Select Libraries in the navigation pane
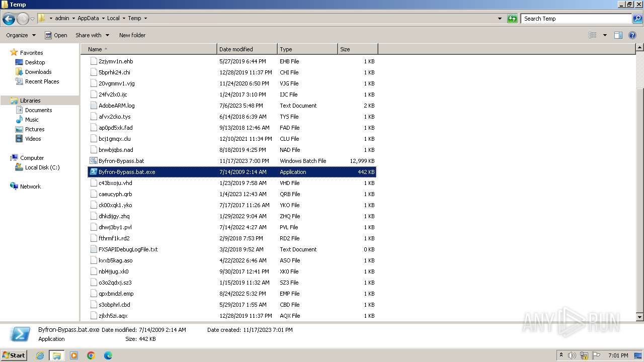Viewport: 644px width, 362px height. point(30,101)
